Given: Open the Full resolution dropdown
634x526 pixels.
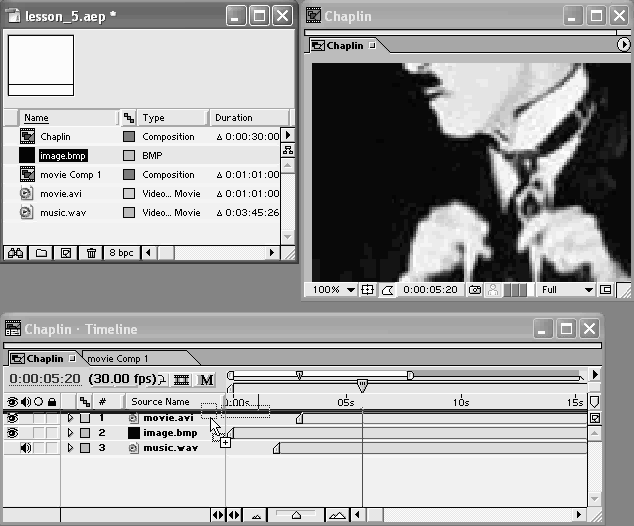Looking at the screenshot, I should pos(566,290).
